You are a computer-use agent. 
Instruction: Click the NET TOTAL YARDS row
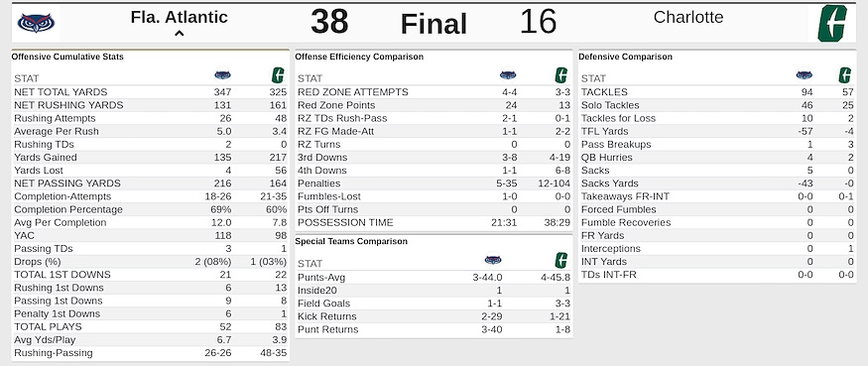tap(151, 92)
